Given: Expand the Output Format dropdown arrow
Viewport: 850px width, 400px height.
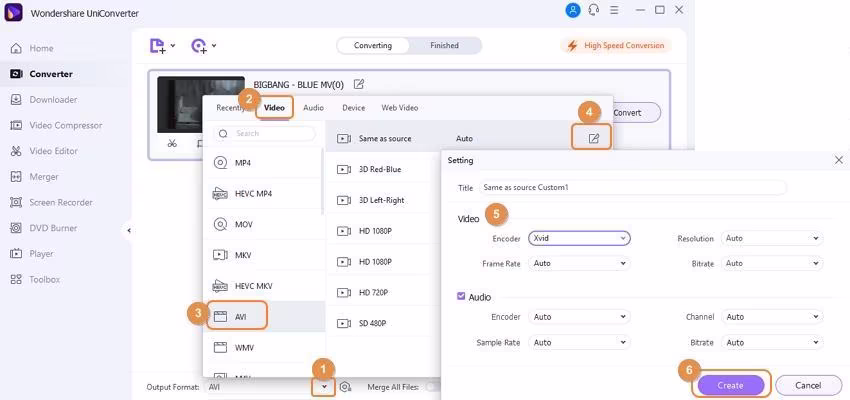Looking at the screenshot, I should click(x=324, y=387).
